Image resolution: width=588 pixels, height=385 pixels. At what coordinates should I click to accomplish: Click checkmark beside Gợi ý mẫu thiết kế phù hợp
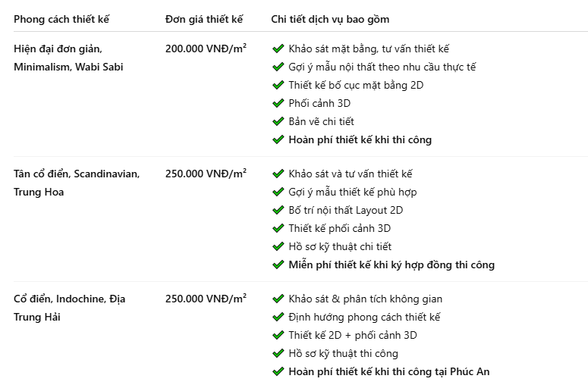coord(278,192)
